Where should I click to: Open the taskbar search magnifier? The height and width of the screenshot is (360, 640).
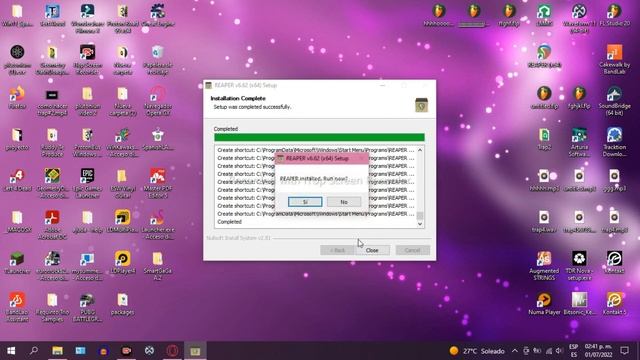click(x=34, y=351)
